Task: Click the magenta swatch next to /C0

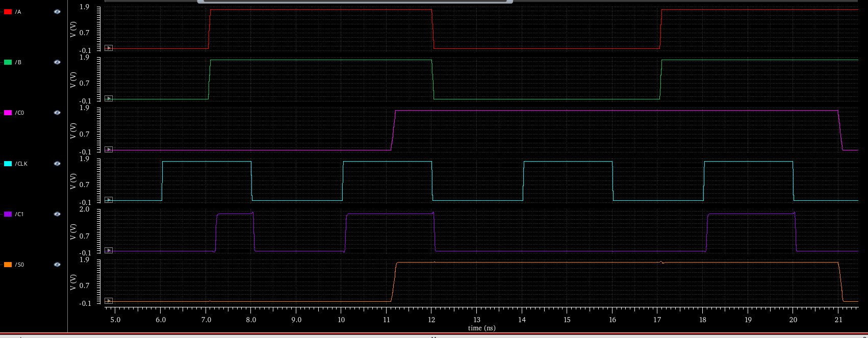Action: coord(8,113)
